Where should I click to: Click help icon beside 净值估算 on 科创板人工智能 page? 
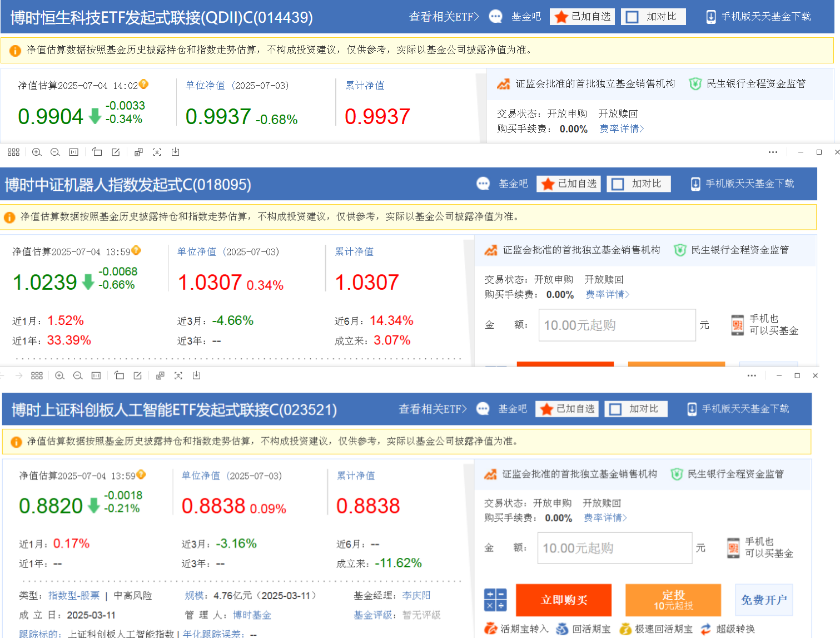tap(141, 474)
